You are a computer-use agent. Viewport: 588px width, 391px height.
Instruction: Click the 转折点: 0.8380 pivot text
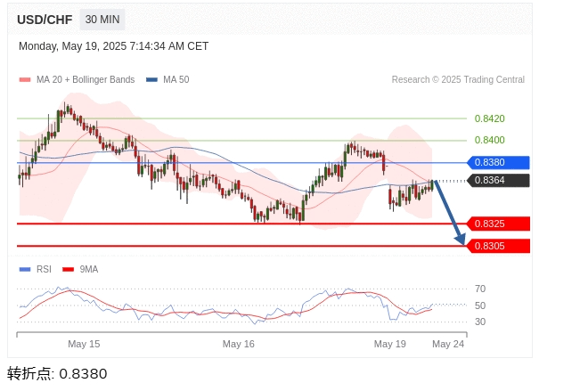click(x=57, y=374)
